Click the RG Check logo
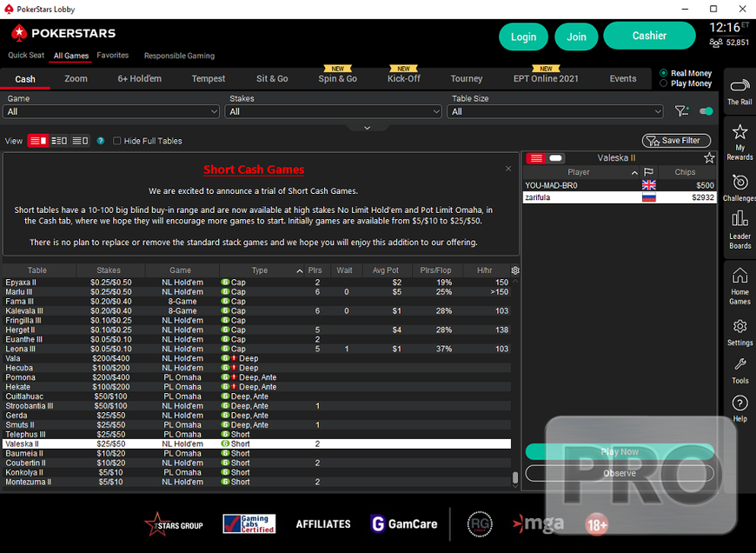756x553 pixels. tap(480, 524)
